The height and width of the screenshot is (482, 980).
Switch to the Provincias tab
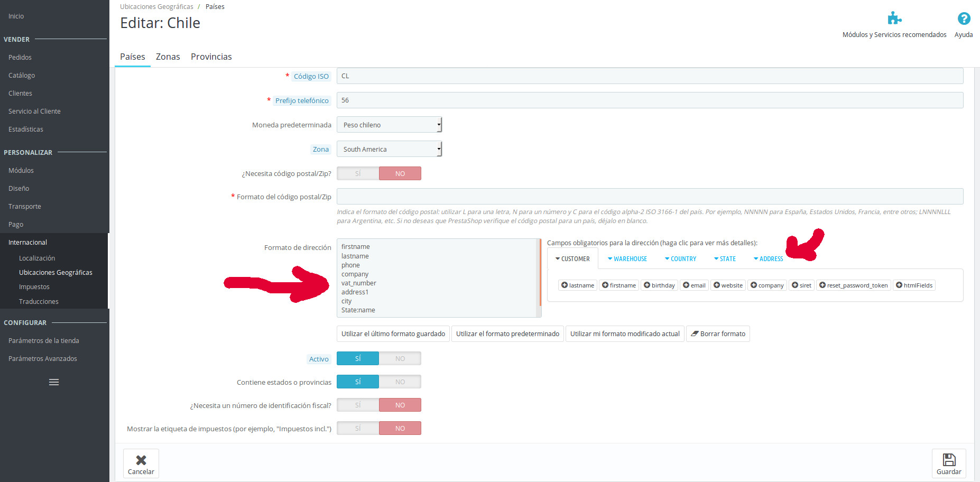(211, 57)
